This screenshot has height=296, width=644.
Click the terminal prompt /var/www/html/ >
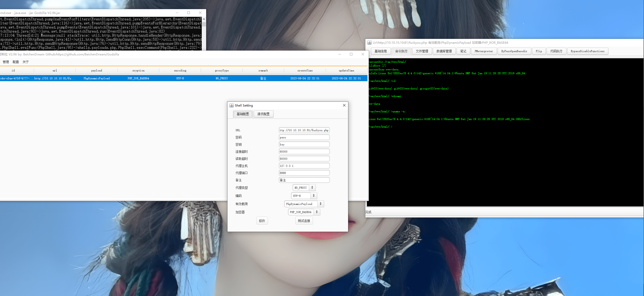pos(381,127)
